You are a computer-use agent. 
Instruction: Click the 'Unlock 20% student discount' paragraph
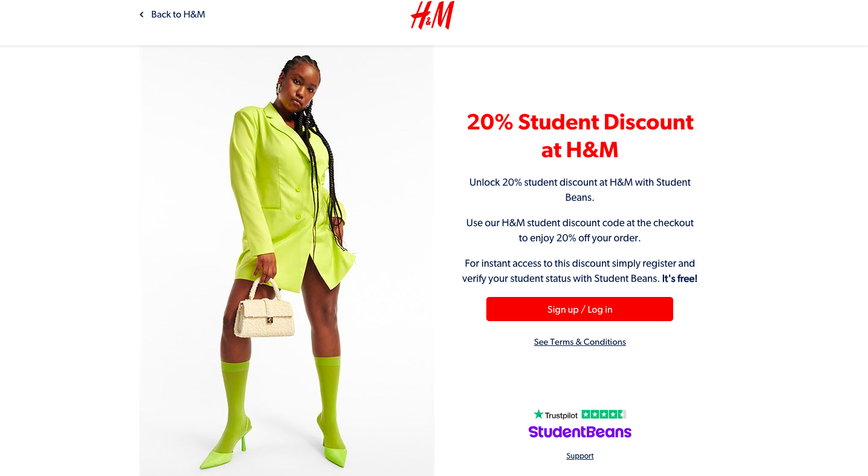[x=579, y=190]
